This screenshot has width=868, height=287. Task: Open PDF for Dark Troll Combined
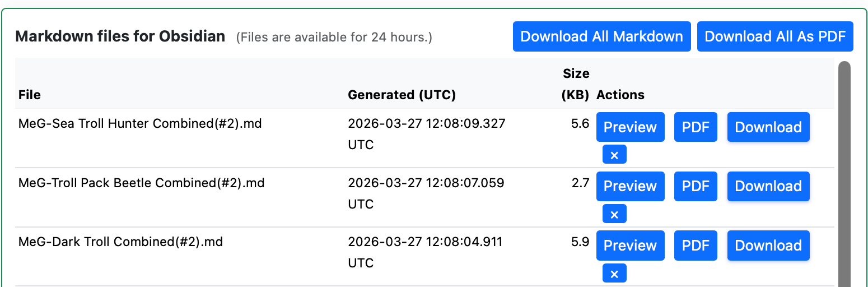tap(696, 246)
